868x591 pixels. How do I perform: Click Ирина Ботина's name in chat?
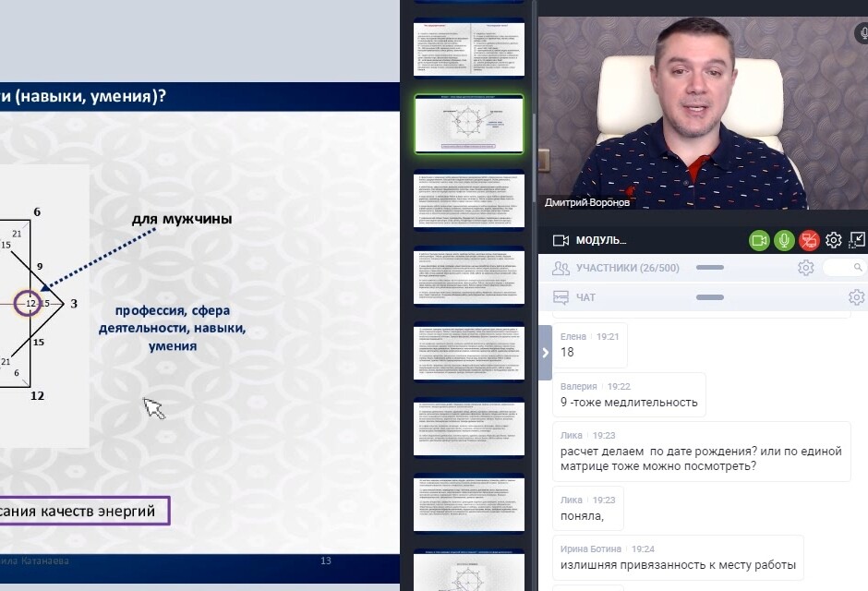pos(591,549)
